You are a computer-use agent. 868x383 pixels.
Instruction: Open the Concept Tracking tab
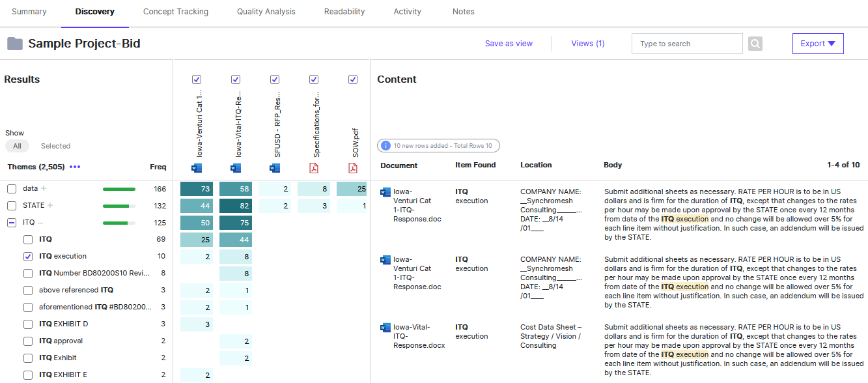point(175,11)
